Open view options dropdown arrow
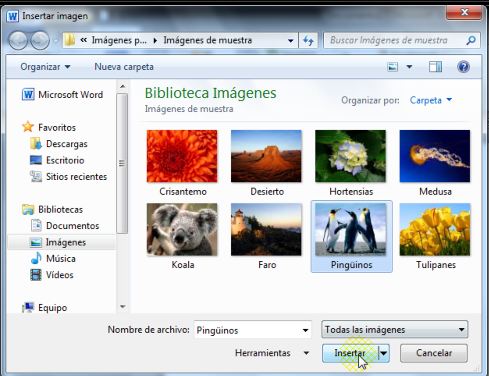The height and width of the screenshot is (376, 489). tap(409, 67)
